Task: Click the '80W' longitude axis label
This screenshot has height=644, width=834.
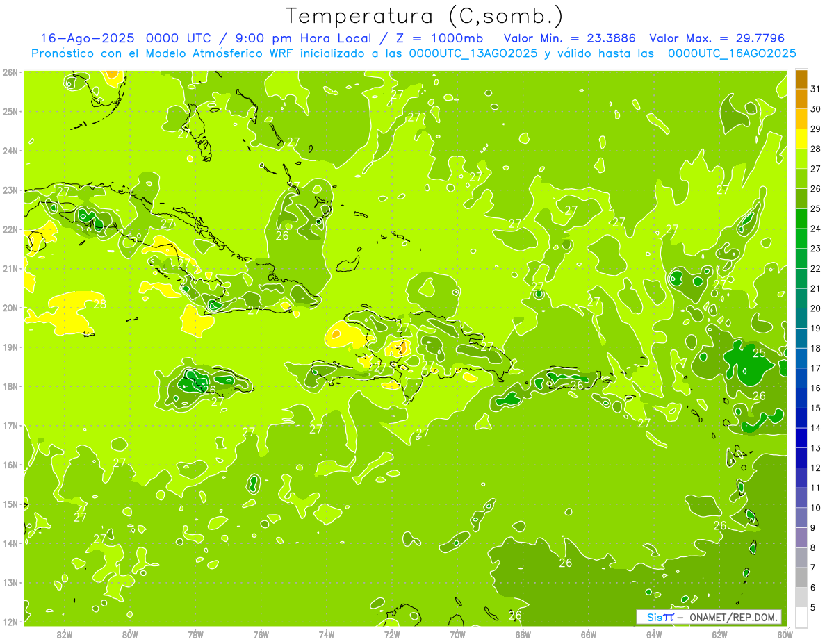Action: (x=130, y=634)
